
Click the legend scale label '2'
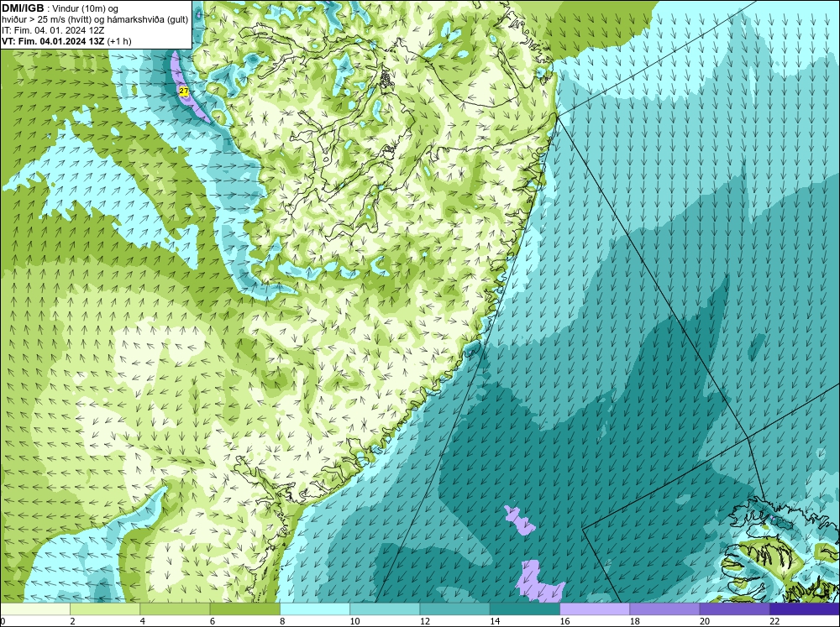[x=72, y=621]
